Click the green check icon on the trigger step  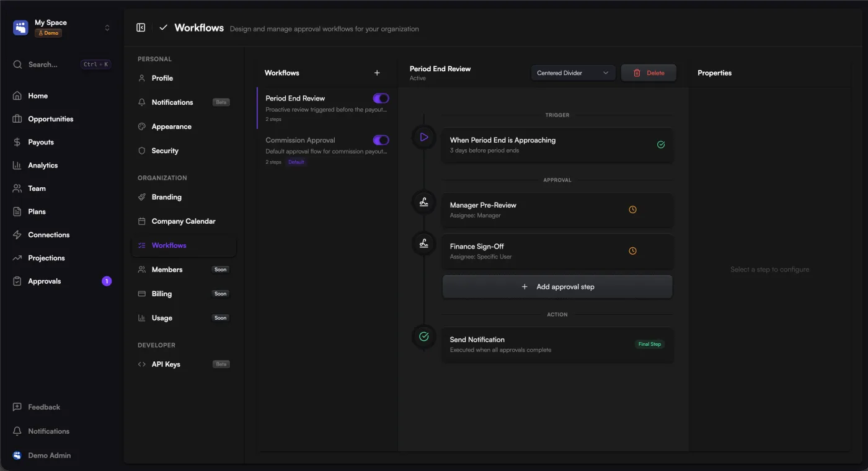pyautogui.click(x=661, y=144)
